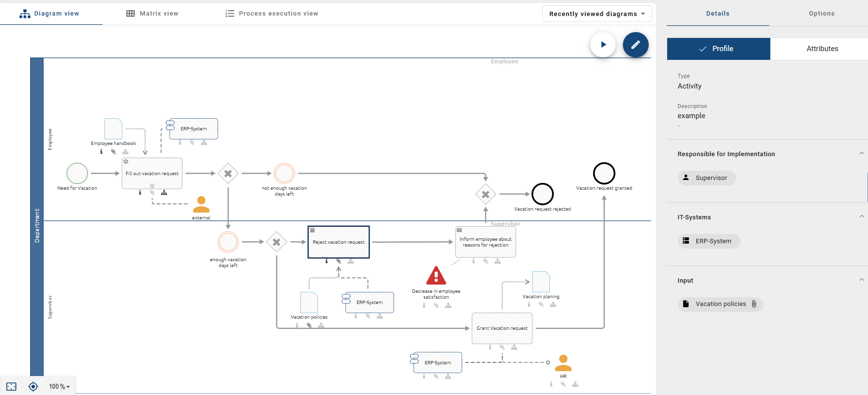Click the center diagram target icon
The image size is (868, 395).
click(33, 387)
